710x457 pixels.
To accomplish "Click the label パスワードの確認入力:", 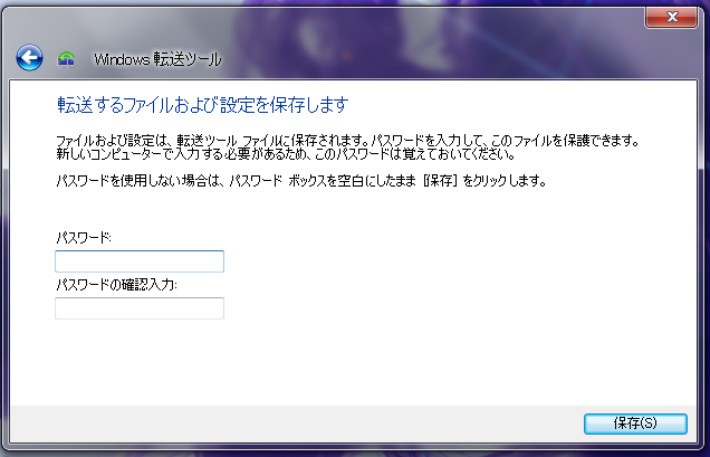I will pos(116,285).
